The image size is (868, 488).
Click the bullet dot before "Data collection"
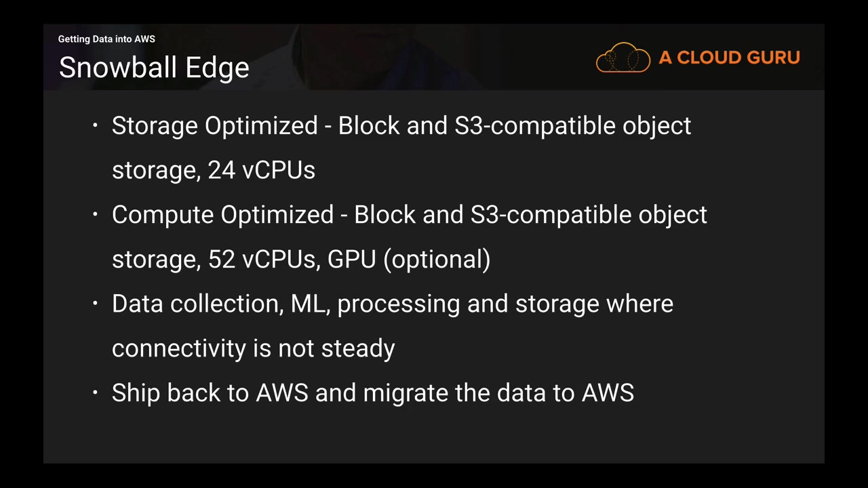pyautogui.click(x=96, y=303)
